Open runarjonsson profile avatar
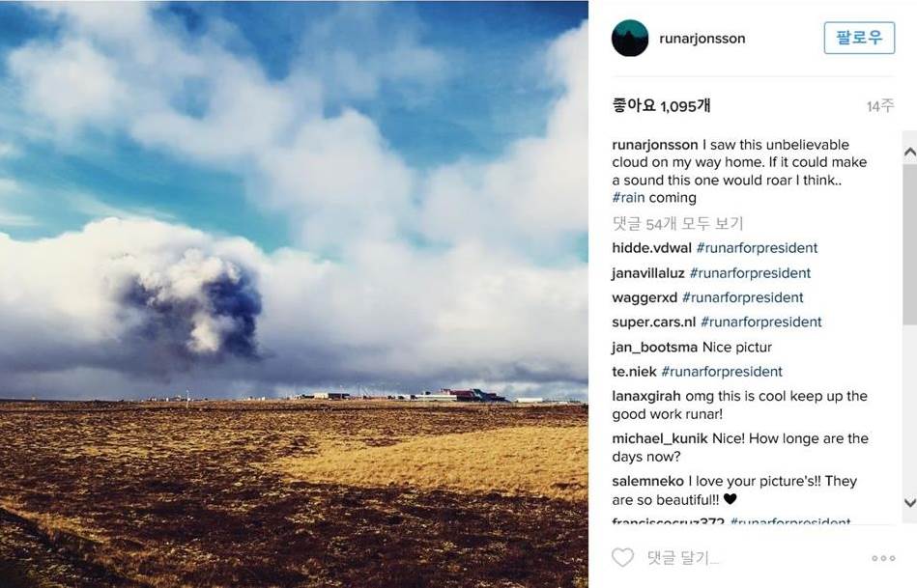Viewport: 917px width, 588px height. point(630,38)
